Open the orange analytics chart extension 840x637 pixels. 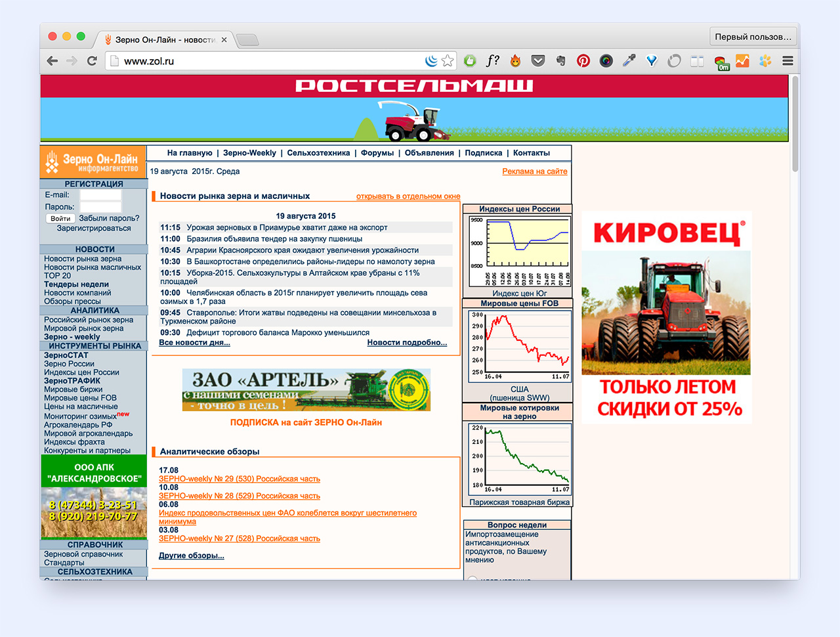point(742,61)
